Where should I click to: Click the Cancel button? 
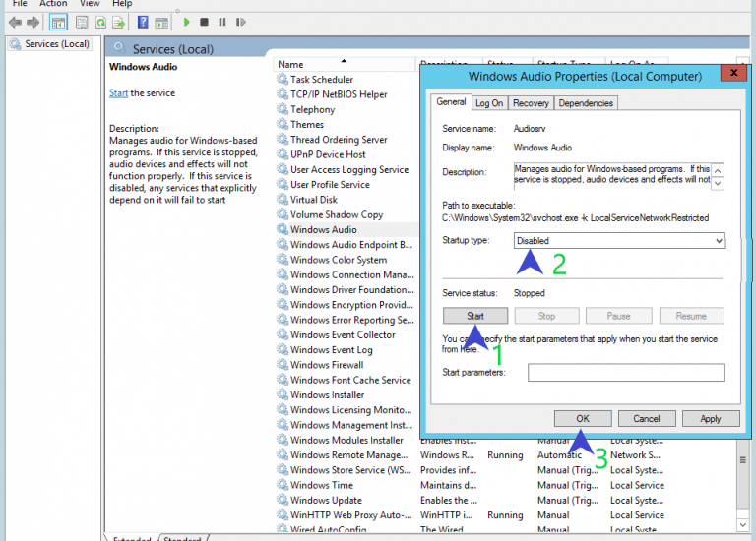(x=646, y=419)
